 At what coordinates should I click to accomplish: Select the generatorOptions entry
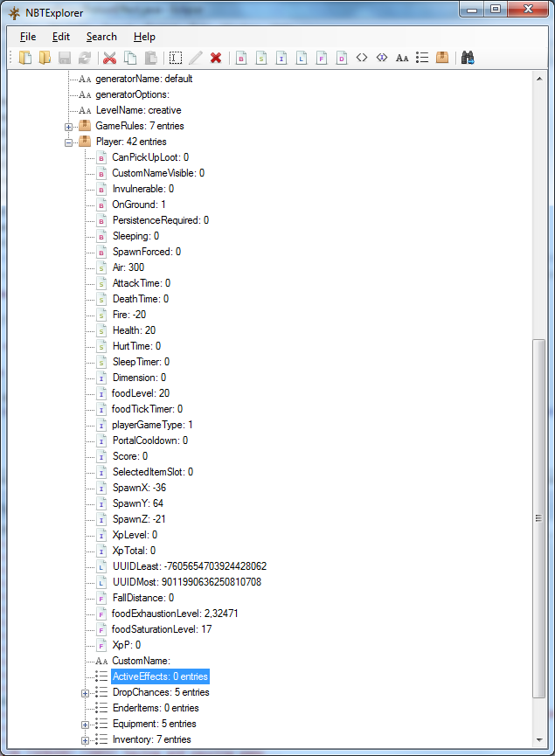[133, 94]
